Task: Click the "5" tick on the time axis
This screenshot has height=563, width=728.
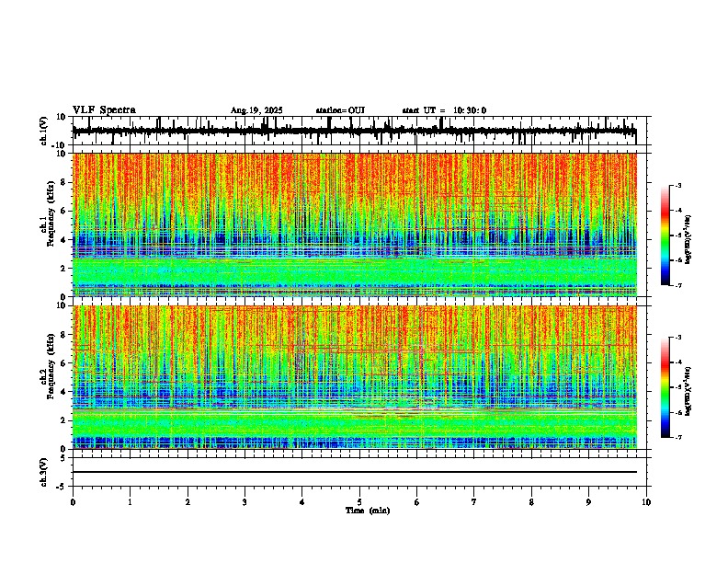Action: pyautogui.click(x=359, y=502)
